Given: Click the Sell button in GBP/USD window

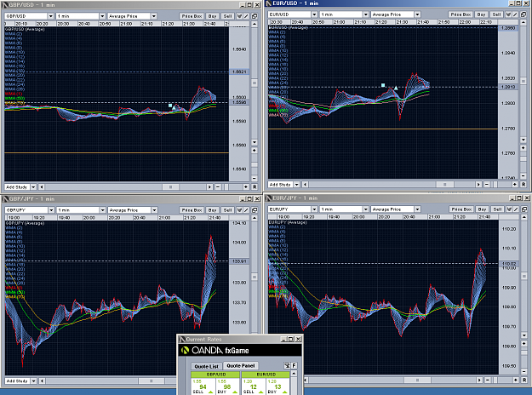Looking at the screenshot, I should tap(227, 16).
